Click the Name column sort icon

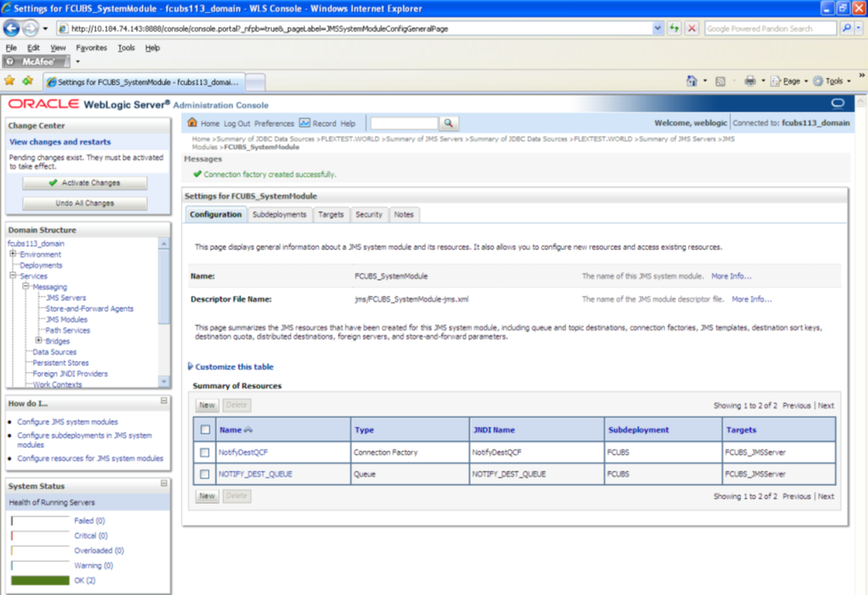(x=248, y=430)
